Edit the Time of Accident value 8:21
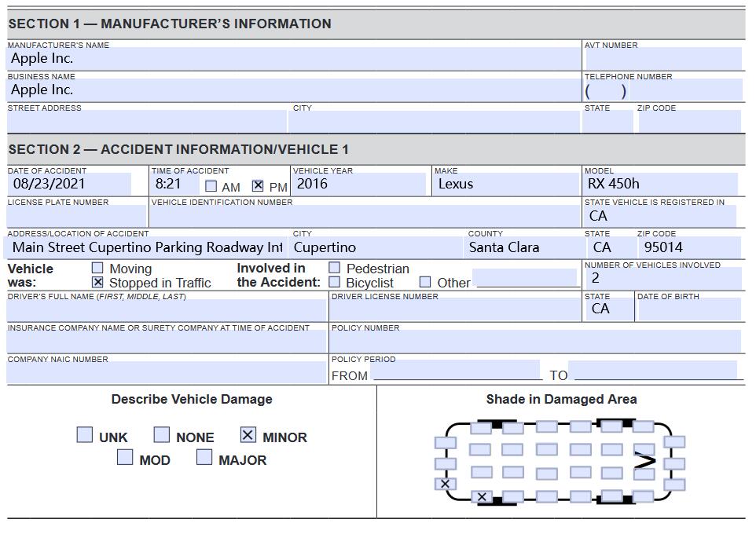Image resolution: width=756 pixels, height=534 pixels. [x=175, y=184]
